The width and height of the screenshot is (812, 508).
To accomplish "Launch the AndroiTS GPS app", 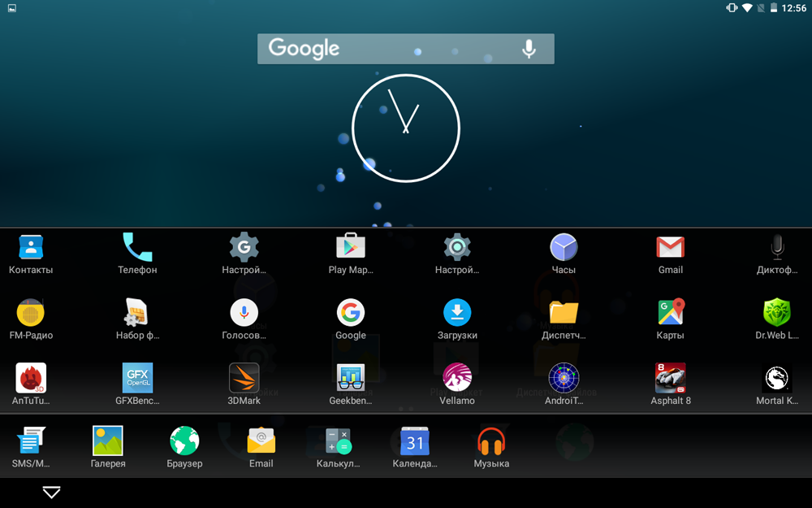I will pos(564,378).
